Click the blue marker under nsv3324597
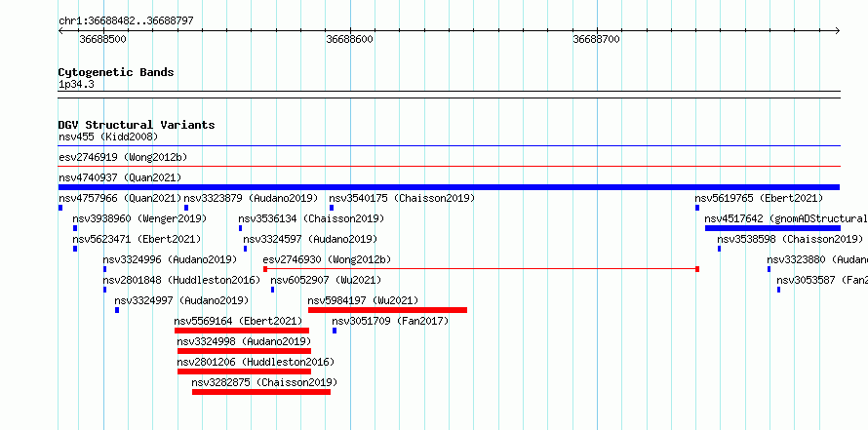The width and height of the screenshot is (868, 430). coord(245,249)
